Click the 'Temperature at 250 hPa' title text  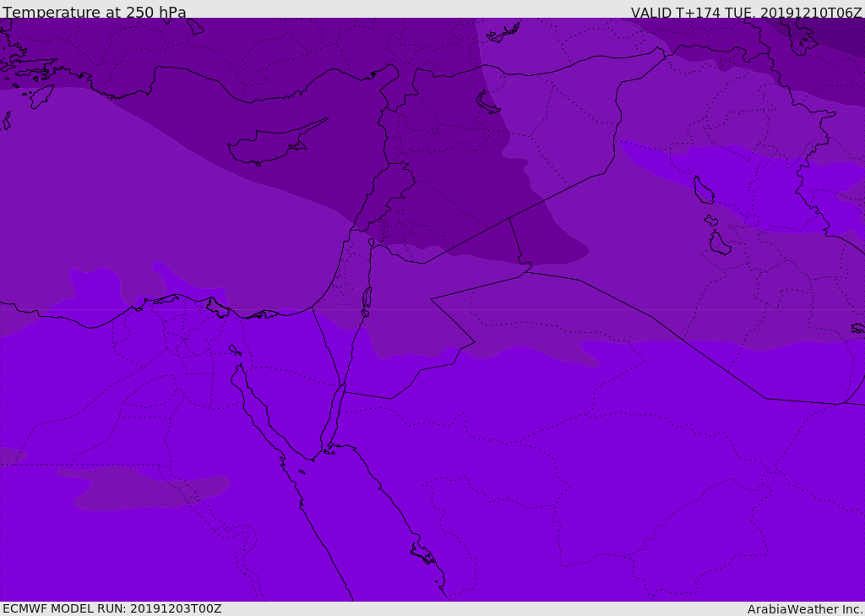tap(95, 12)
